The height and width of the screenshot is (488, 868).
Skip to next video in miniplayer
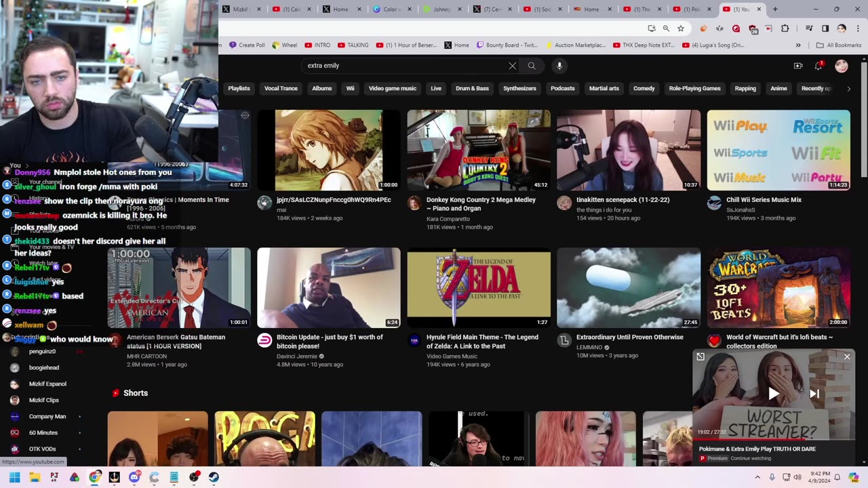pyautogui.click(x=814, y=394)
